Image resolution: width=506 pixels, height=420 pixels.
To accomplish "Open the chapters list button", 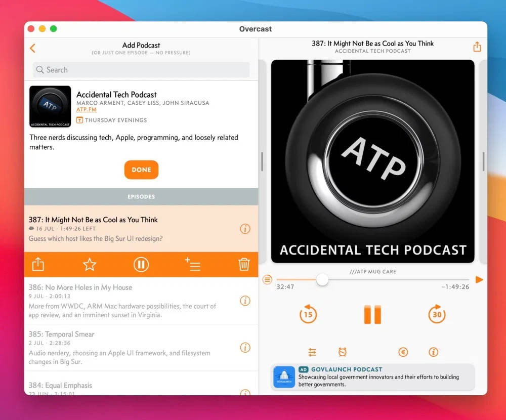I will [268, 279].
